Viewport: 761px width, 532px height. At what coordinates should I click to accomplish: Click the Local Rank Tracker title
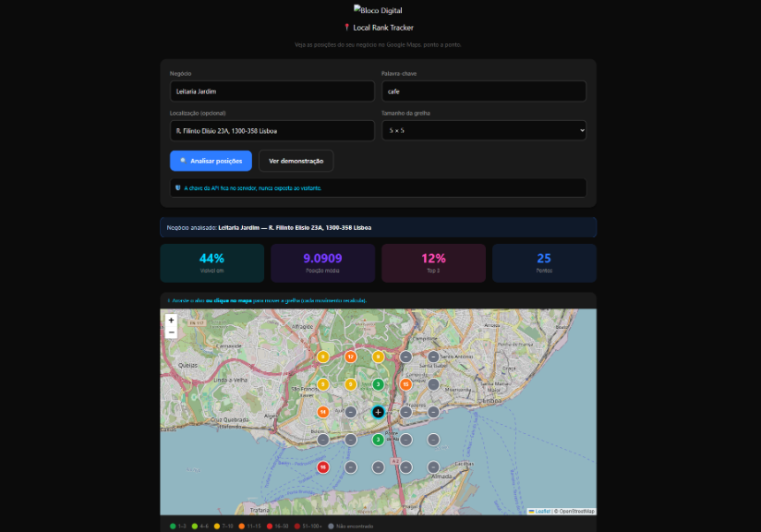click(x=383, y=28)
